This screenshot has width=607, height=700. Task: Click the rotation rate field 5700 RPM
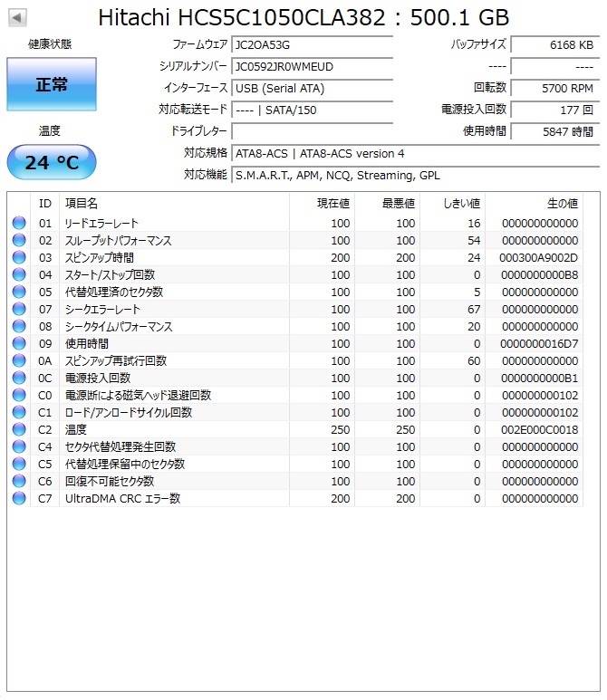pyautogui.click(x=555, y=89)
